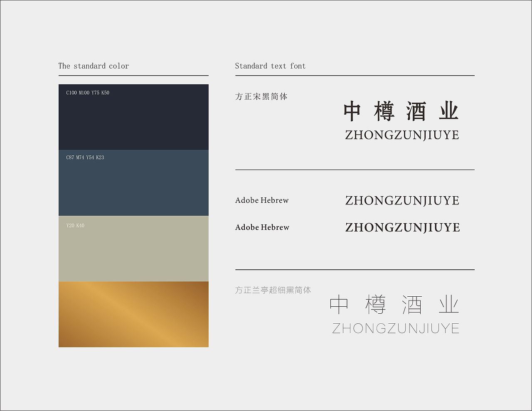This screenshot has height=411, width=532.
Task: Click ZHONGZUNJIUYE under the bold Chinese title
Action: [402, 135]
